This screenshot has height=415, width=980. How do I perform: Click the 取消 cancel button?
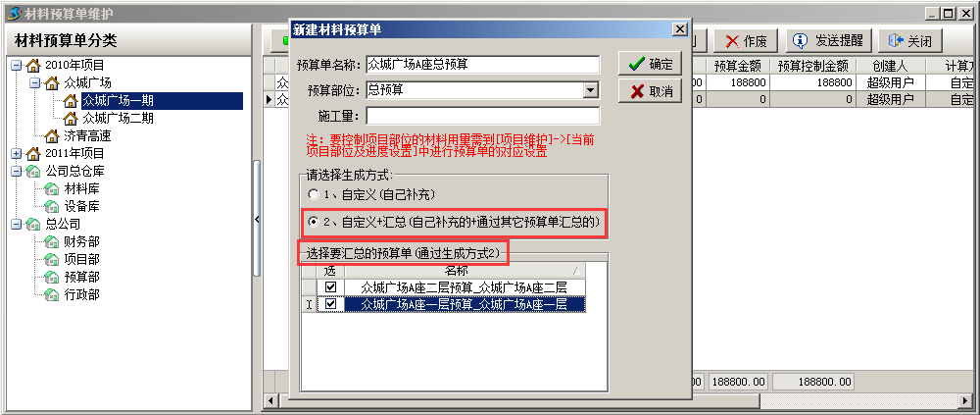click(x=650, y=91)
